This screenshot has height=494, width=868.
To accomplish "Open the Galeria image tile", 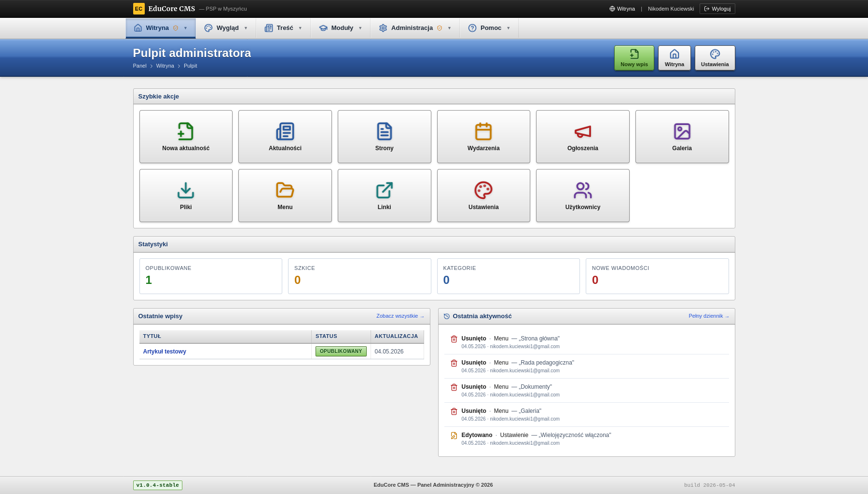I will click(x=682, y=137).
